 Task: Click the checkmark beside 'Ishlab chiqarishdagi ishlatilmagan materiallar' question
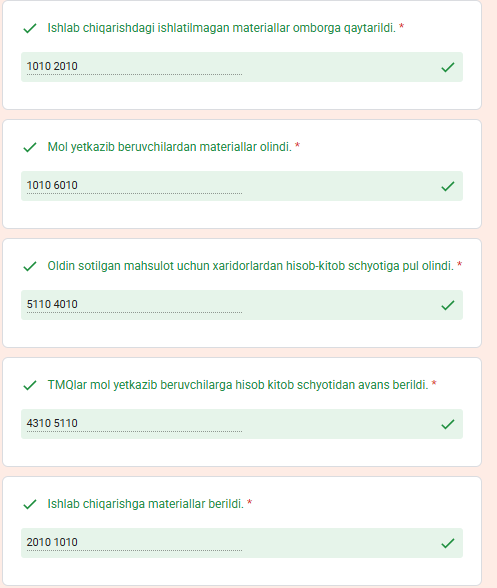[x=30, y=28]
